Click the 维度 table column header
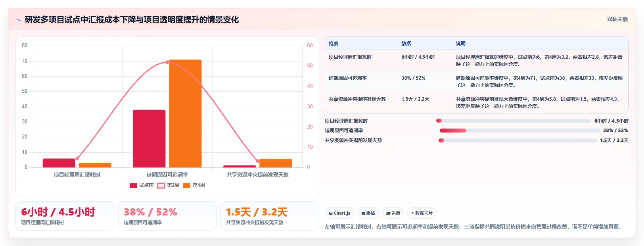Image resolution: width=644 pixels, height=246 pixels. point(333,44)
